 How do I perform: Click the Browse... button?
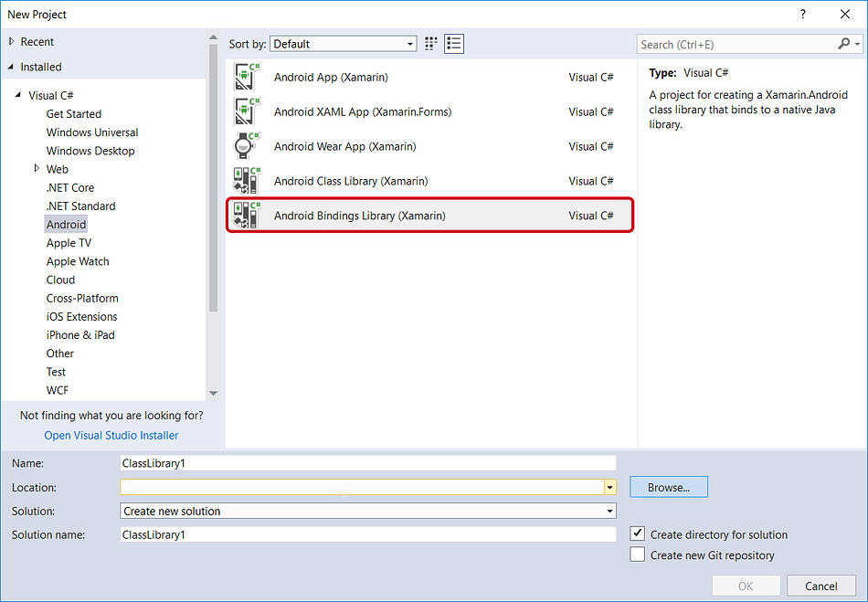tap(668, 487)
